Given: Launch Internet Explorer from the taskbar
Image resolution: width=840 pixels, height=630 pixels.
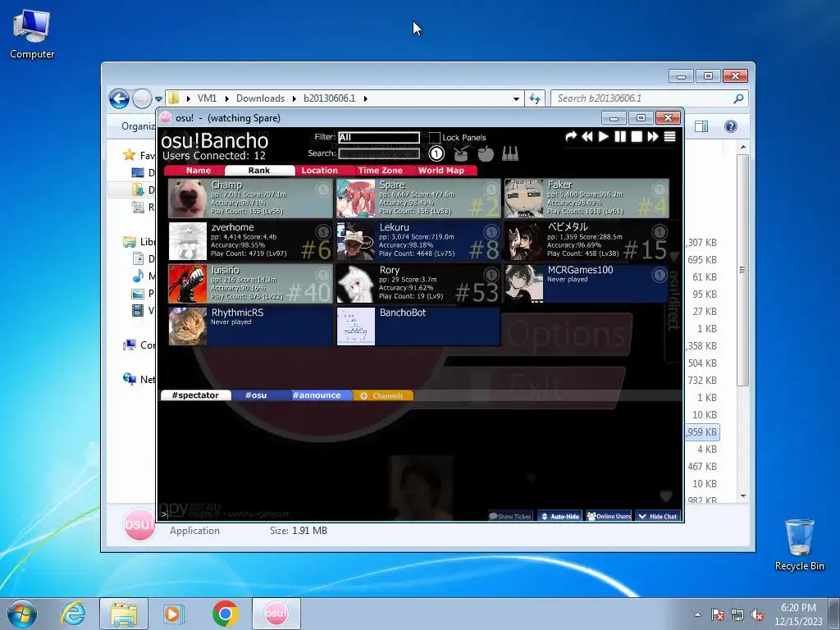Looking at the screenshot, I should coord(73,614).
